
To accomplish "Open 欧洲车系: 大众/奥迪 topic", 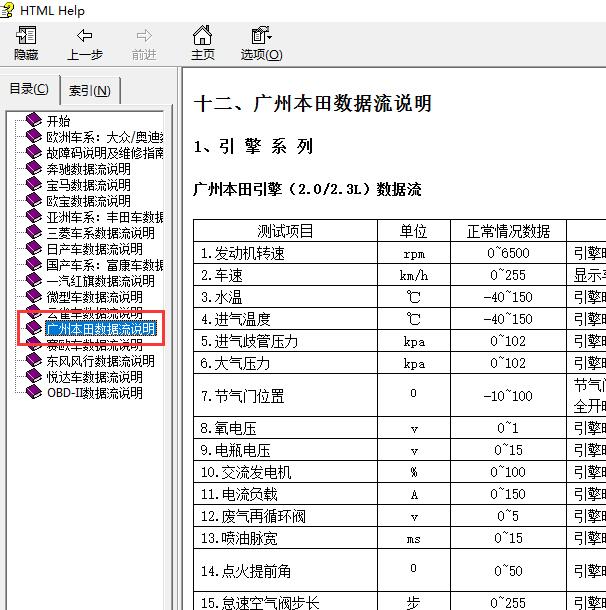I will tap(104, 137).
